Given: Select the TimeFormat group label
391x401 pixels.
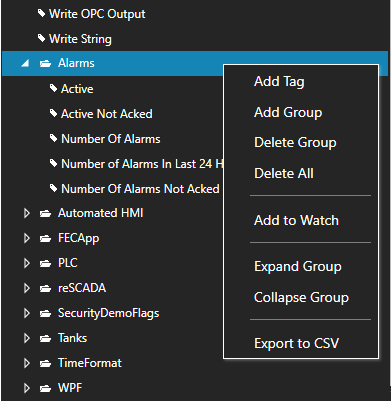Looking at the screenshot, I should (90, 363).
